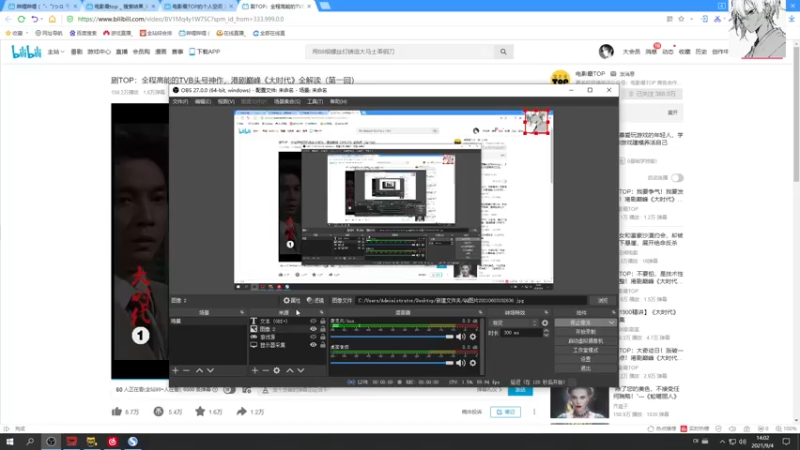Pop out the Scene Transitions dock panel

[x=546, y=312]
